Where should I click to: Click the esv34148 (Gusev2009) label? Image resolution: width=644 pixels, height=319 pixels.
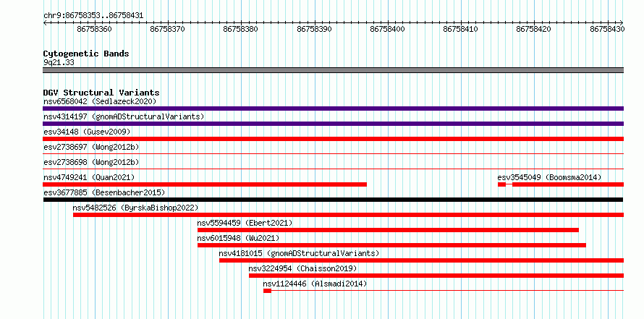pos(87,132)
